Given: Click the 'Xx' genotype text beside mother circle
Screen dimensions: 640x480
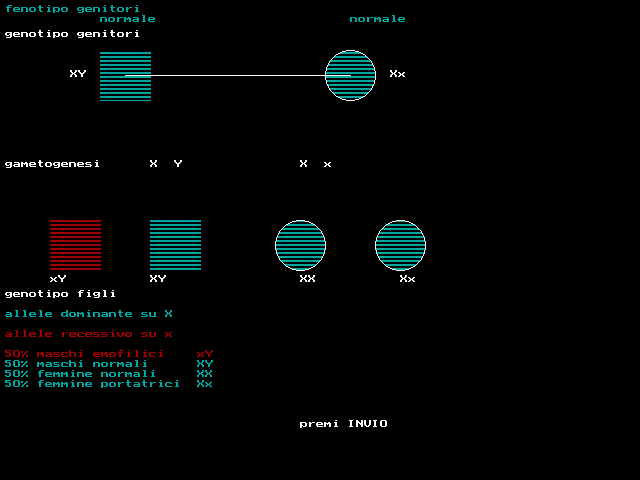Looking at the screenshot, I should tap(397, 73).
